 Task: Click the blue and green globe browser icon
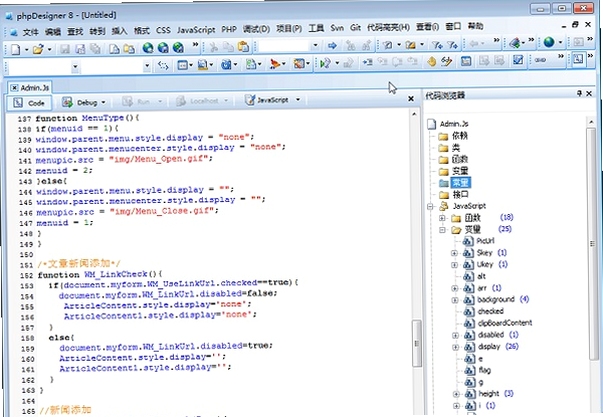[549, 42]
